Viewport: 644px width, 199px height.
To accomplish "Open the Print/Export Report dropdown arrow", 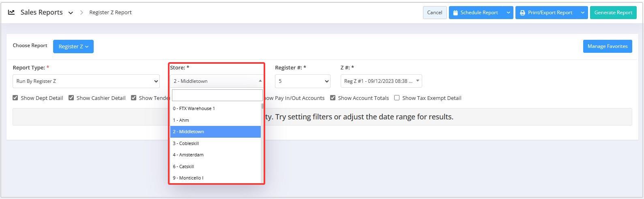I will [x=582, y=13].
